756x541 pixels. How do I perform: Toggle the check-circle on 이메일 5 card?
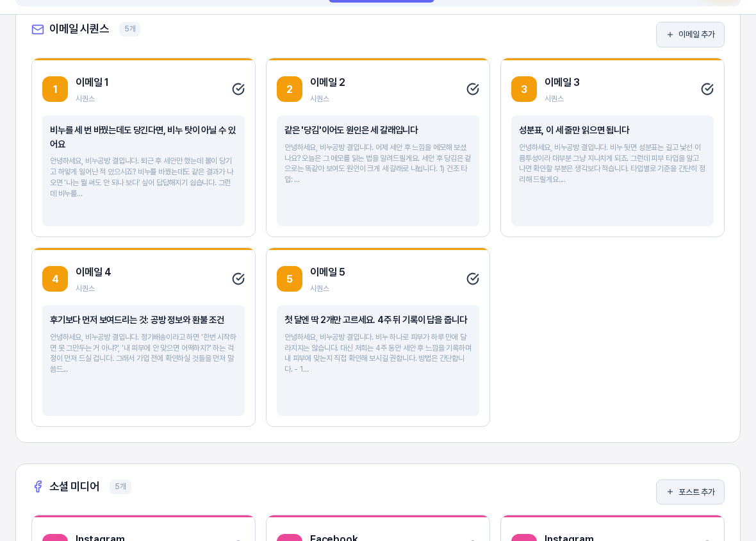pos(473,279)
